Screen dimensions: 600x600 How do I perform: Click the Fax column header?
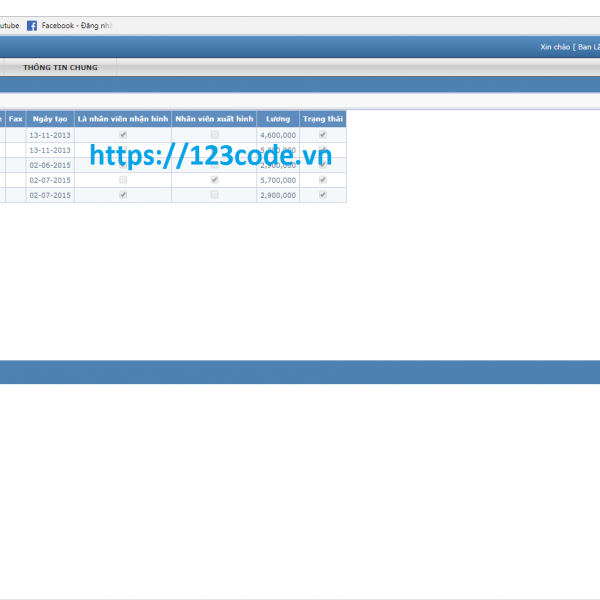click(16, 118)
